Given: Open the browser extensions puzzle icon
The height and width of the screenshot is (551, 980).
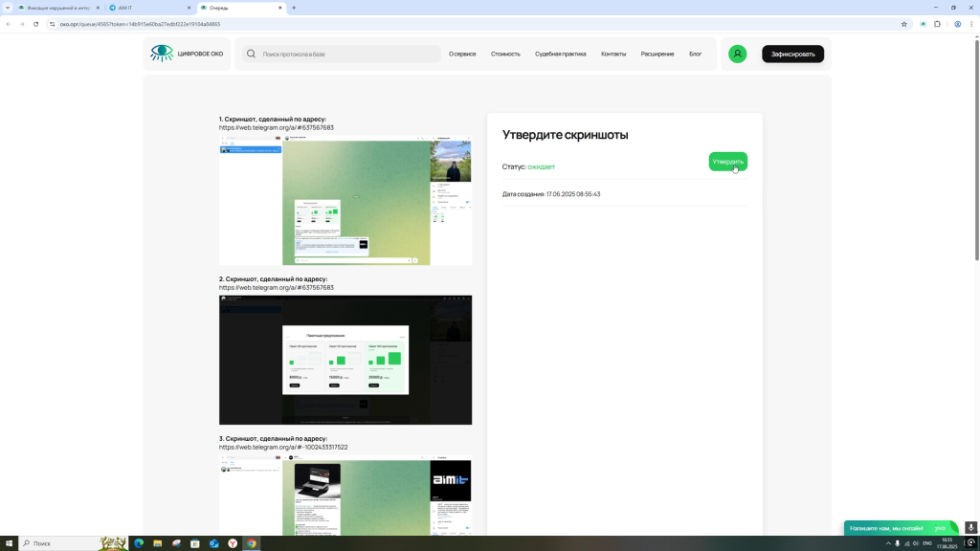Looking at the screenshot, I should (937, 24).
